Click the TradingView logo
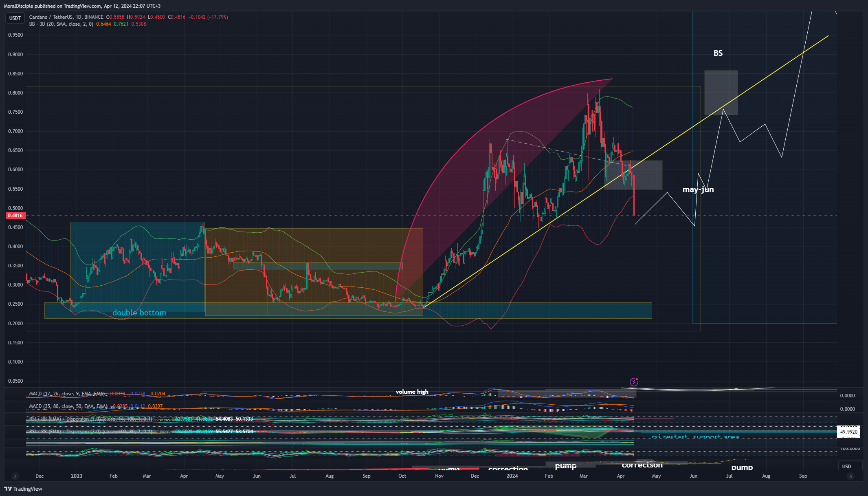 (x=23, y=489)
